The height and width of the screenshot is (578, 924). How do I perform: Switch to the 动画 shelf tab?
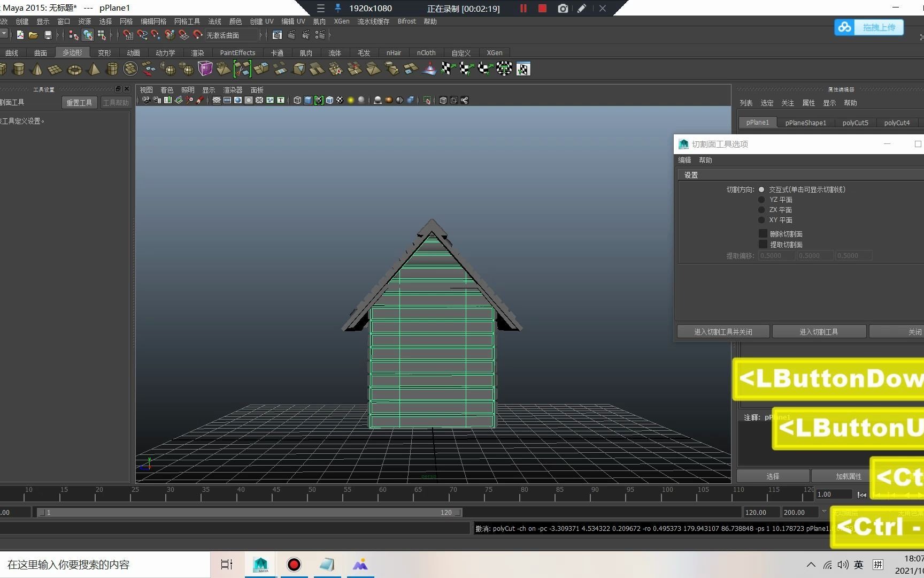tap(133, 52)
